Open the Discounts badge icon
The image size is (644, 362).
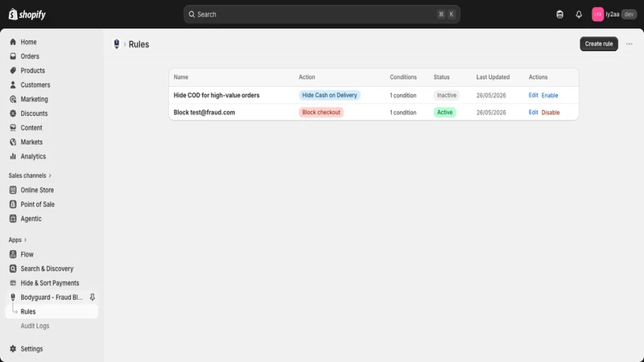pos(13,113)
